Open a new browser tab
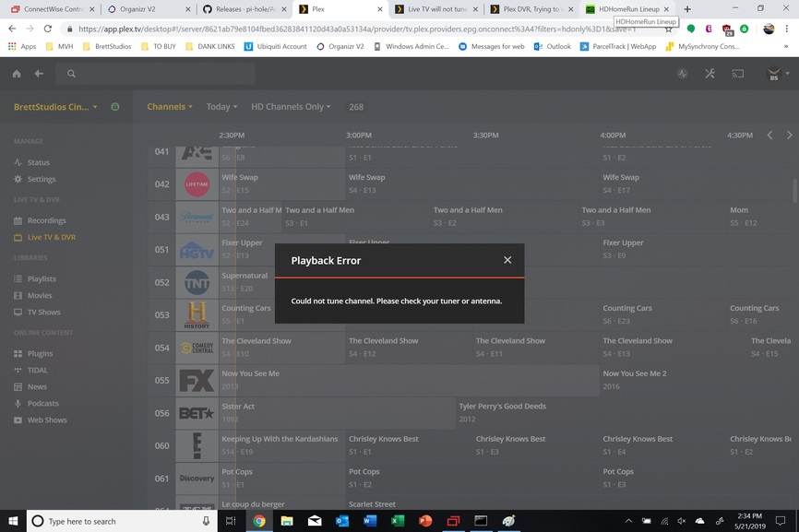799x532 pixels. click(x=687, y=9)
